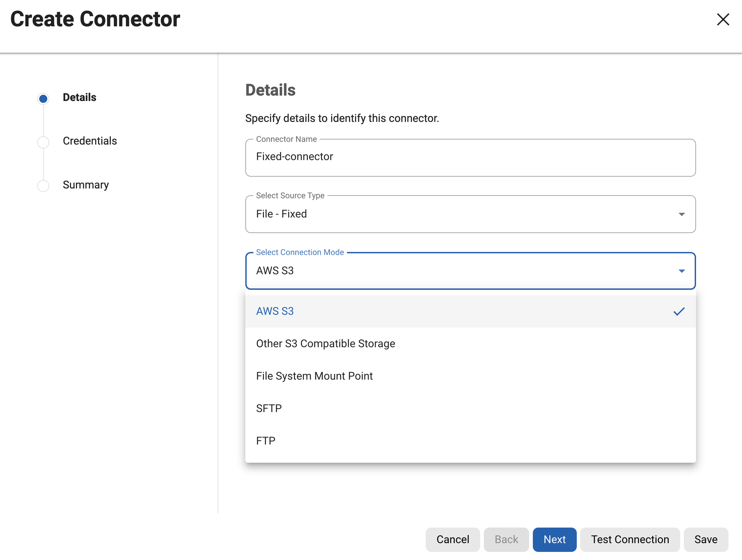742x560 pixels.
Task: Cancel connector creation
Action: click(x=452, y=539)
